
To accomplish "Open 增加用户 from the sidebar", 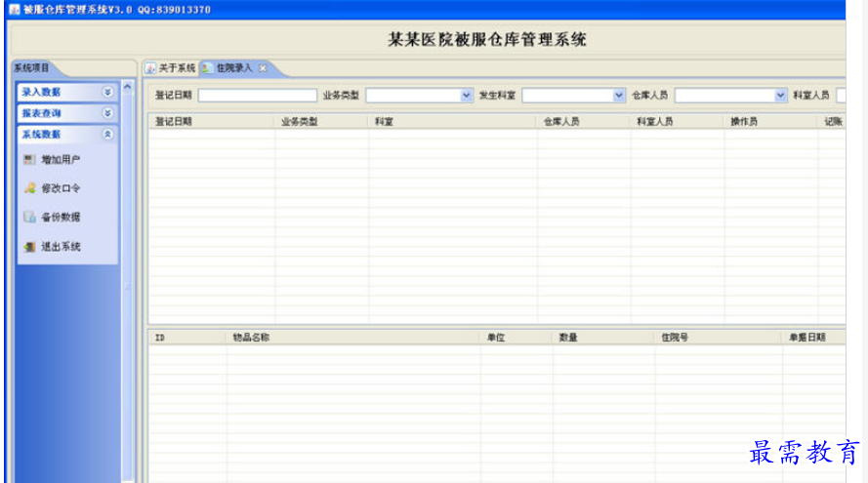I will point(61,160).
